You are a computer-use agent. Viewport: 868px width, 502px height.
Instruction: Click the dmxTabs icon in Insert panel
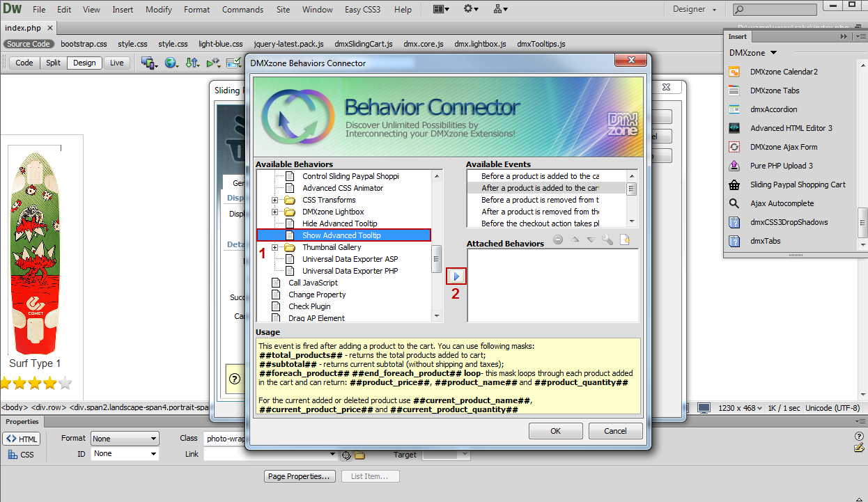coord(734,241)
